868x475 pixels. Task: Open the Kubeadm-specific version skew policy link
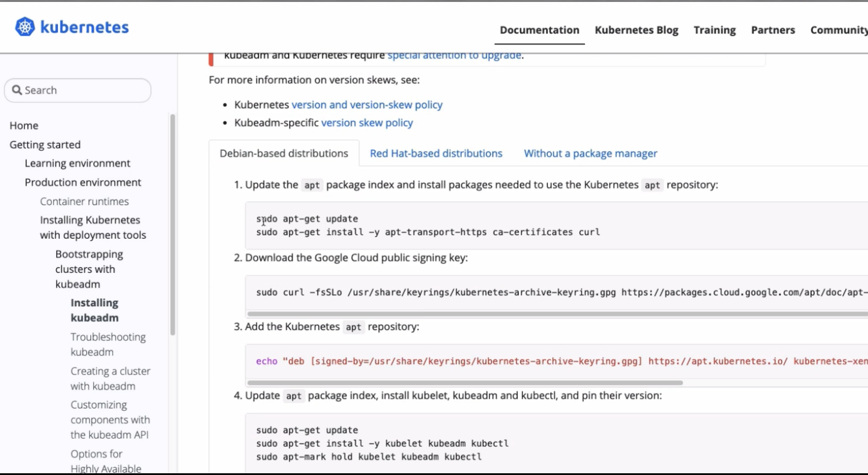[x=367, y=123]
